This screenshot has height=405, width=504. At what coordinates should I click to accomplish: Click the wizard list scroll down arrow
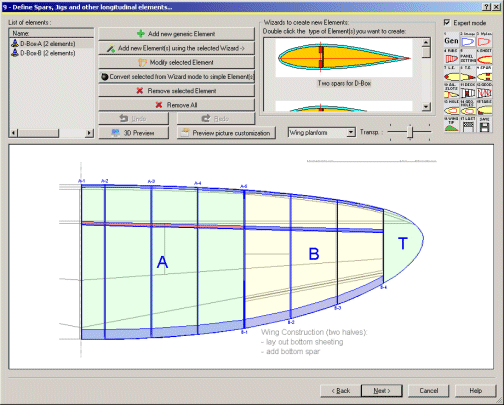pyautogui.click(x=426, y=107)
